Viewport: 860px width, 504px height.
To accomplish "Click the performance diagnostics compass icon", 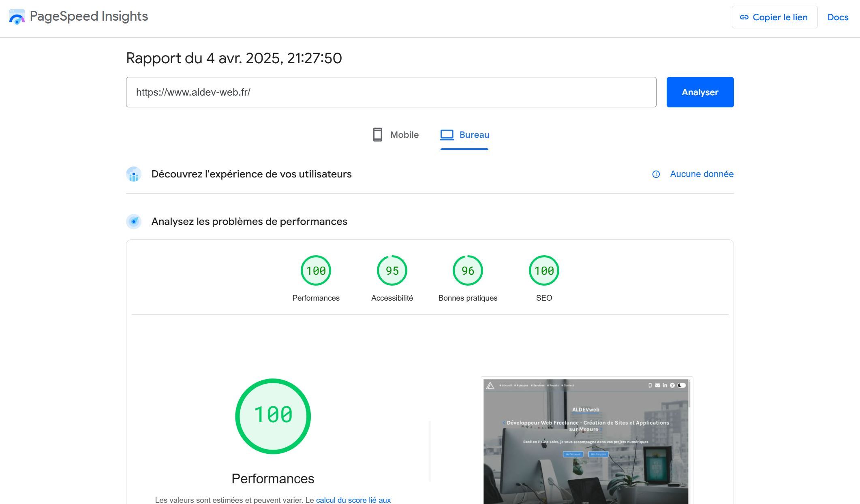I will point(134,222).
